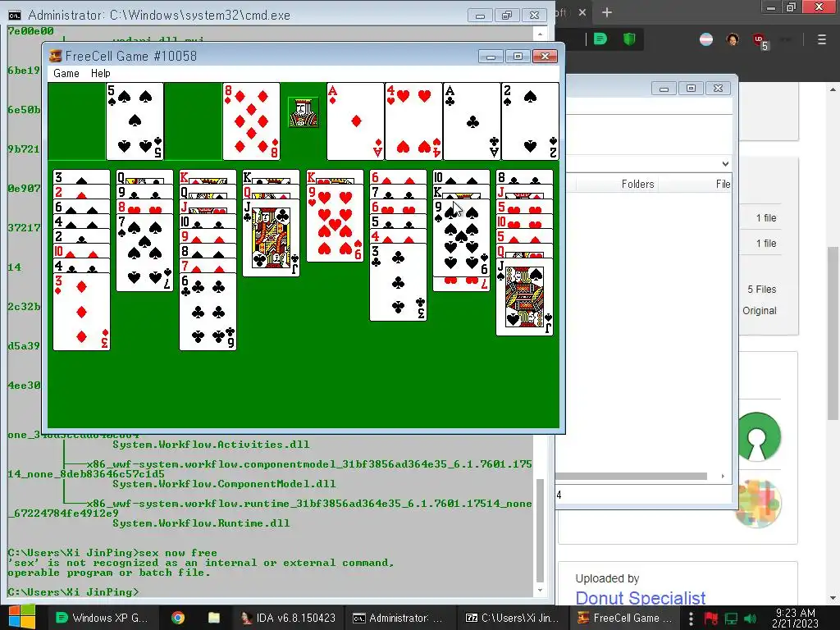Click the green keyhole logo image
The image size is (840, 630).
pos(756,436)
